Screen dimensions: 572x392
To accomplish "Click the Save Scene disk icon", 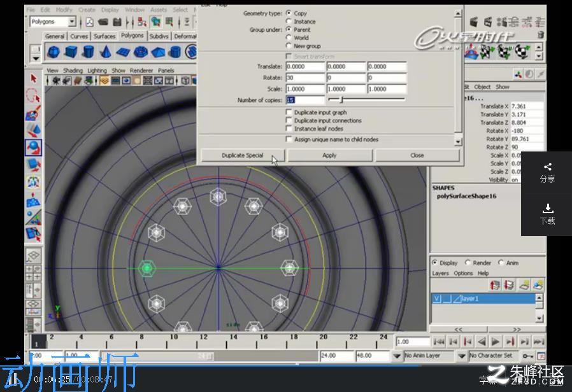I will point(117,22).
